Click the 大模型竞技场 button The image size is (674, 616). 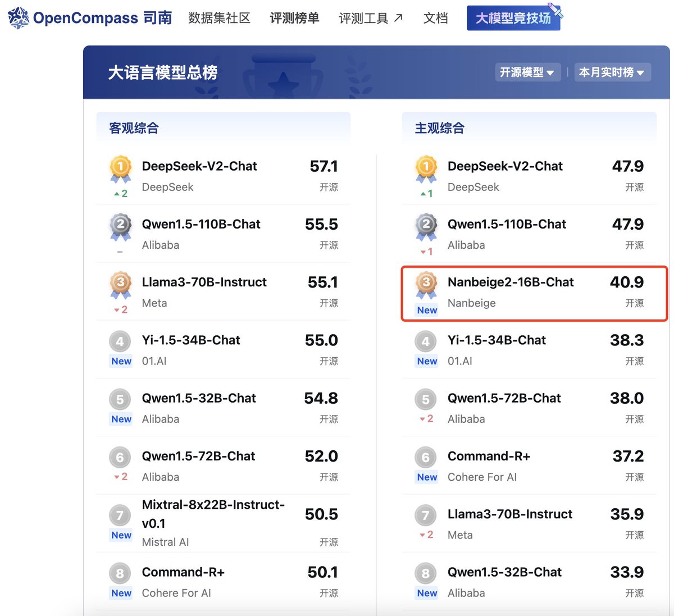point(513,18)
